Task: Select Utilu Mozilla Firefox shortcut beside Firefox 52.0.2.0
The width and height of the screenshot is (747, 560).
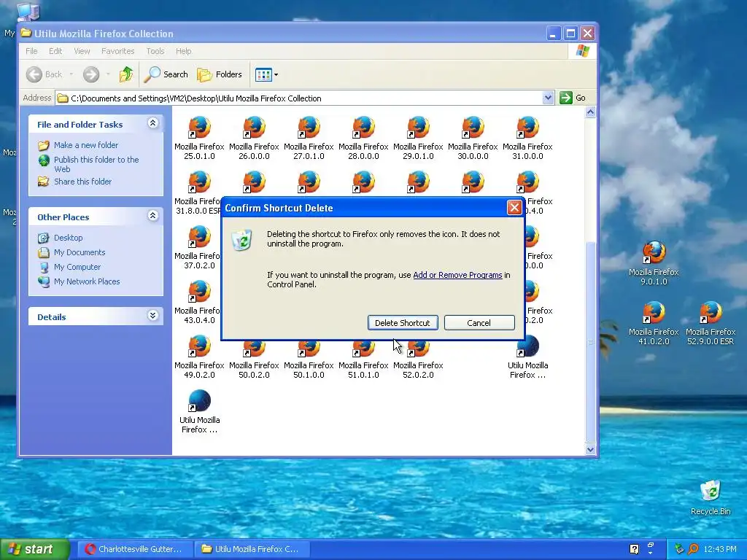Action: (528, 357)
